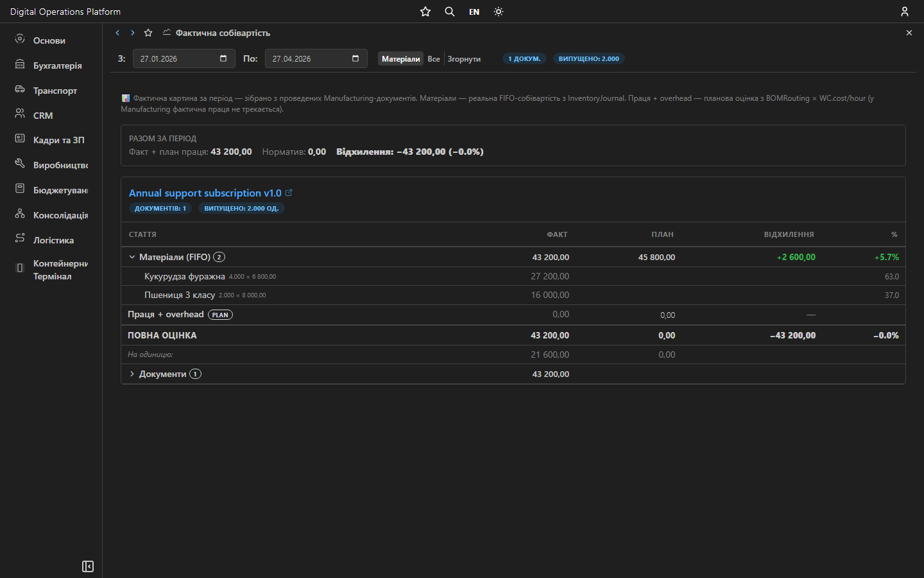
Task: Click the 21 600,00 per-unit value
Action: click(x=550, y=355)
